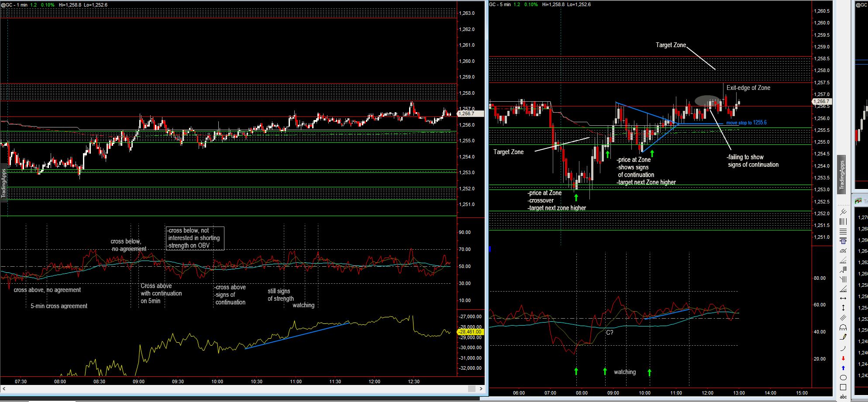Select the parallel lines channel tool
The width and height of the screenshot is (868, 402).
tap(843, 317)
